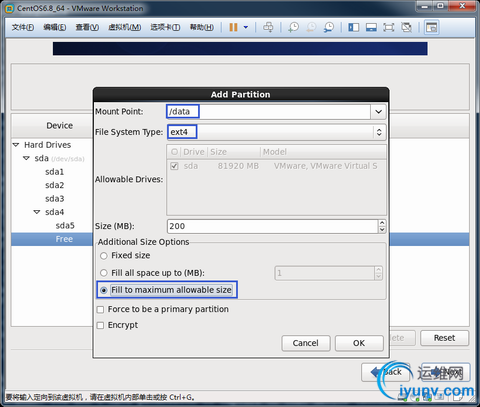Click the Reset button
The width and height of the screenshot is (480, 407).
click(x=444, y=338)
